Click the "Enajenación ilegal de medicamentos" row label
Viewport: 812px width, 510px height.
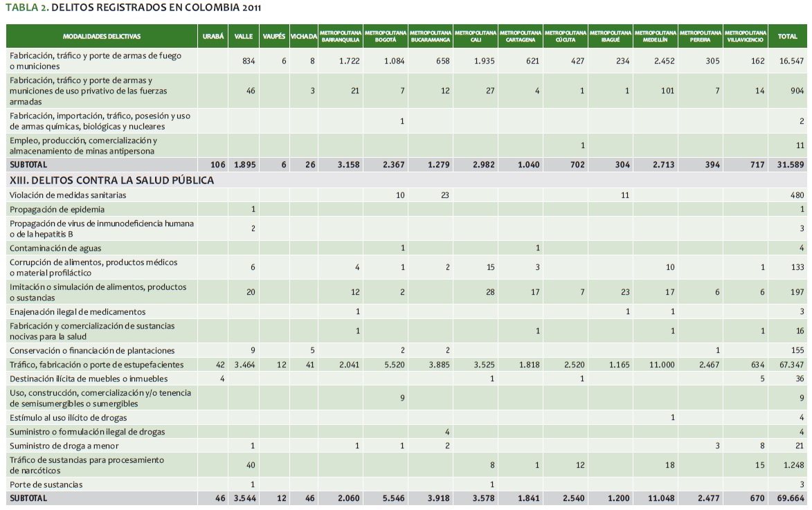(x=78, y=312)
